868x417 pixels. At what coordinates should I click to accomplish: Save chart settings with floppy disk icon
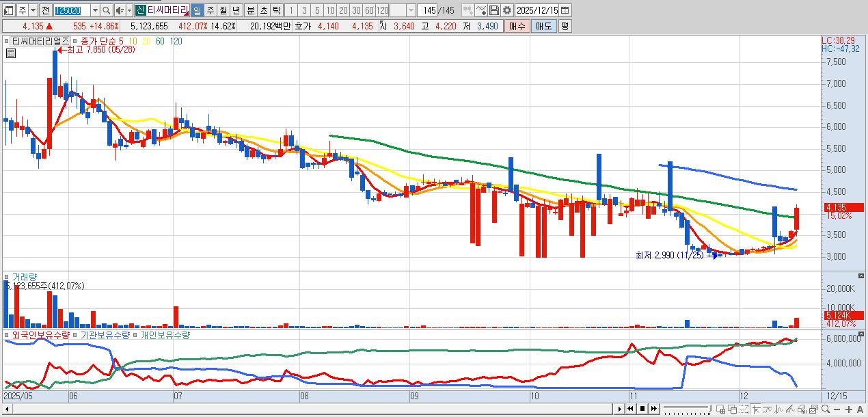(x=494, y=10)
